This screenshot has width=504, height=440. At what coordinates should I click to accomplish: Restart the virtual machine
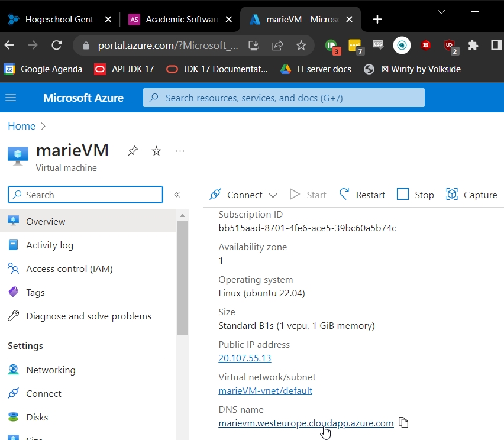(362, 195)
